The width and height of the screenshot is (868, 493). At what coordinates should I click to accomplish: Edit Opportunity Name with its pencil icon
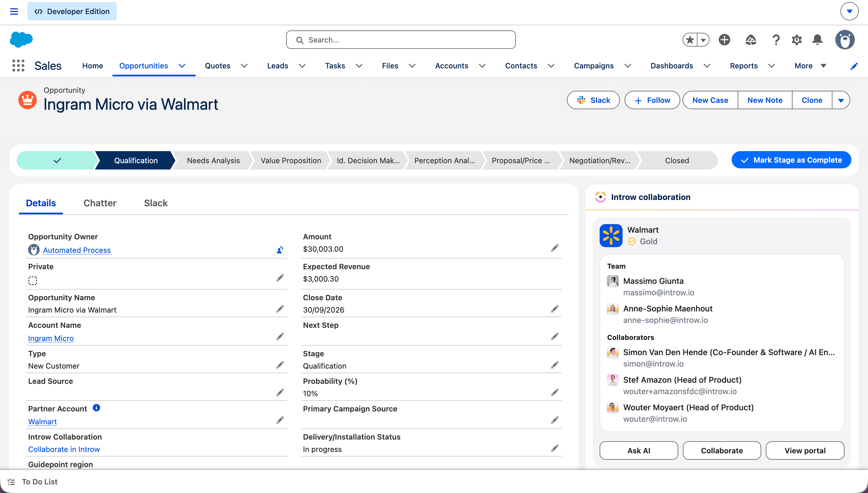[280, 309]
